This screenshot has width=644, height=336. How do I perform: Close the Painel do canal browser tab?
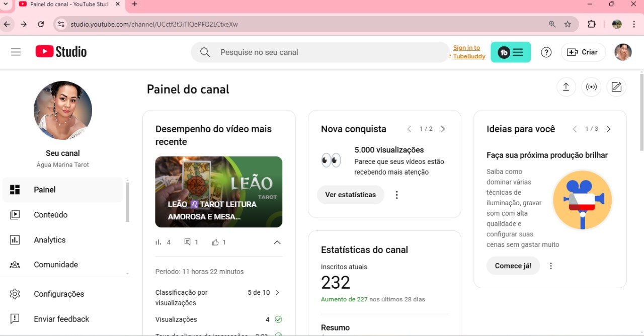pyautogui.click(x=117, y=4)
